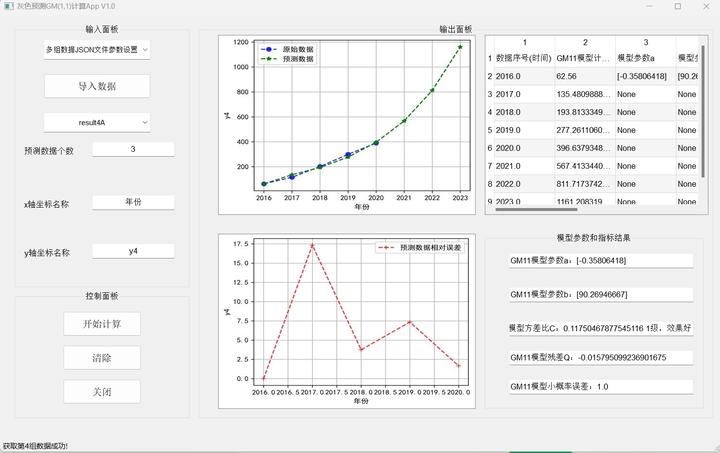Click the y轴坐标名称 input field
The image size is (720, 453).
coord(133,251)
